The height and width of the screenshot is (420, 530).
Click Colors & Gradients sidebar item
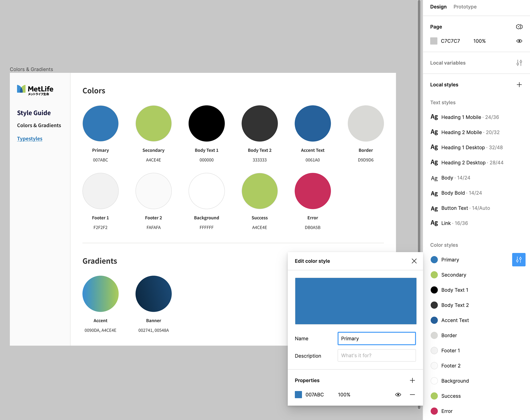[x=39, y=125]
